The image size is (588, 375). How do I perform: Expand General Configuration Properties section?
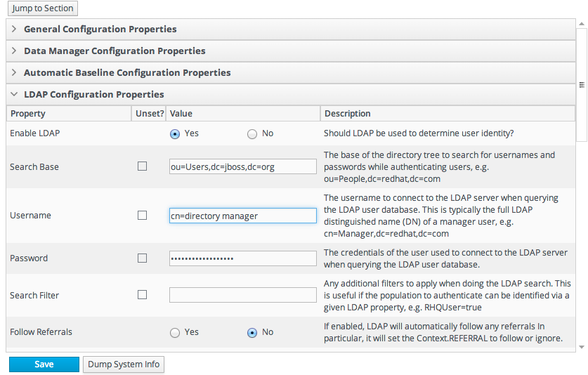click(100, 29)
